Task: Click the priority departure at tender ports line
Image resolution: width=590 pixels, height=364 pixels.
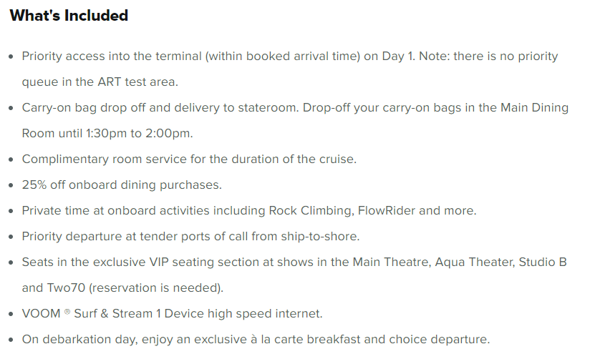Action: [190, 236]
